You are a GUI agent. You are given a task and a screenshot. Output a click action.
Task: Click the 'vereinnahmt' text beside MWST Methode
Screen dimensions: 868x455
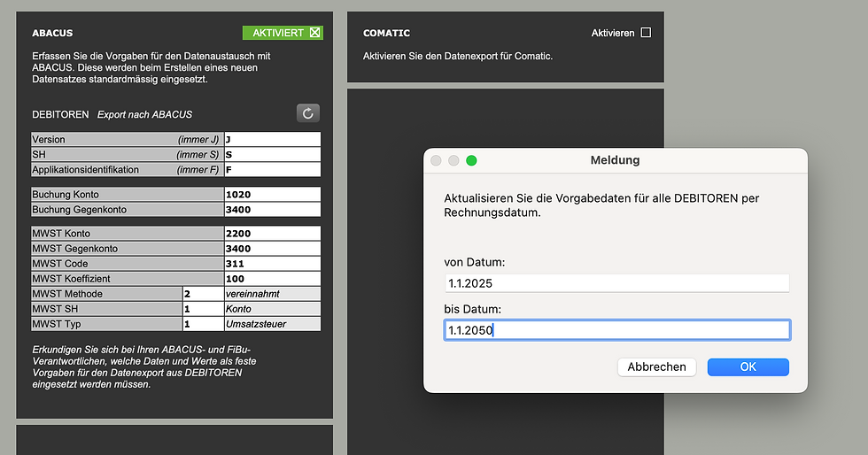tap(252, 294)
